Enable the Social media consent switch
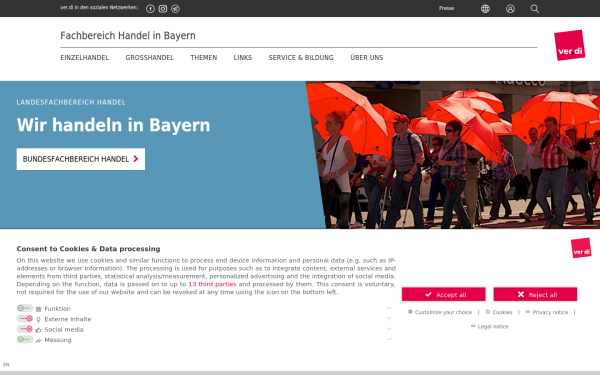The width and height of the screenshot is (600, 375). pos(25,329)
